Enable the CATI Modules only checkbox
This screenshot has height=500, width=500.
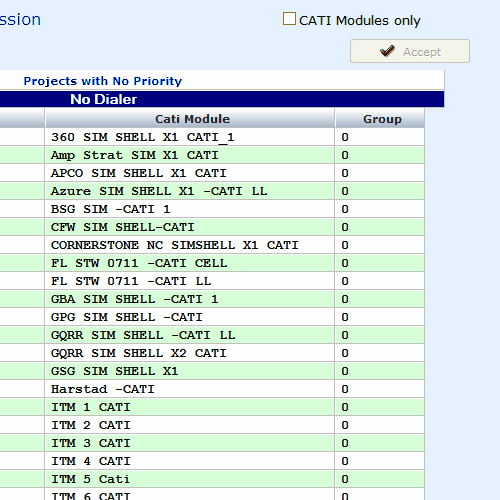click(289, 19)
